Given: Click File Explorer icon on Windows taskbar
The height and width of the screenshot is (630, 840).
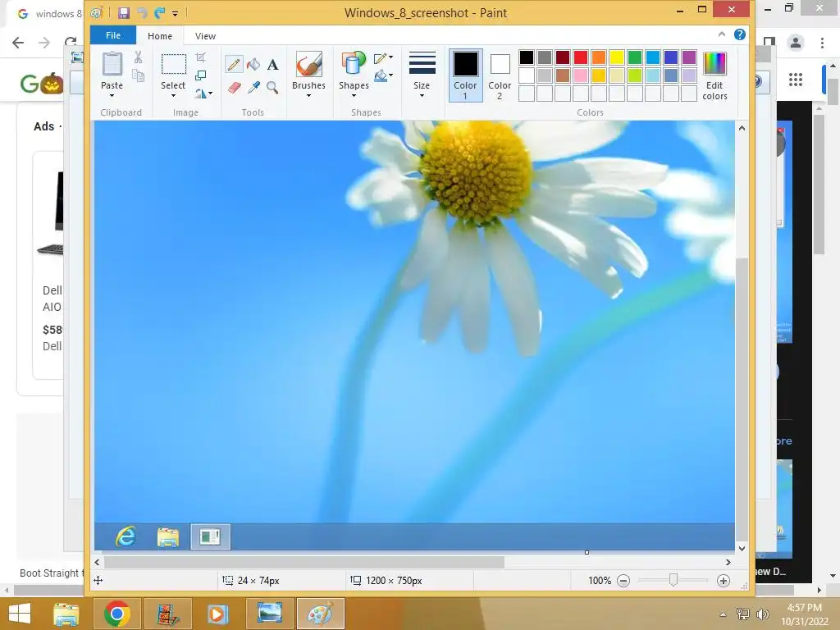Looking at the screenshot, I should coord(66,614).
